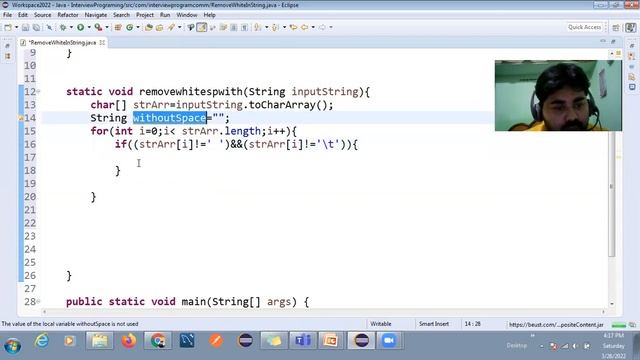Click the Save toolbar icon
Image resolution: width=640 pixels, height=360 pixels.
(x=25, y=27)
